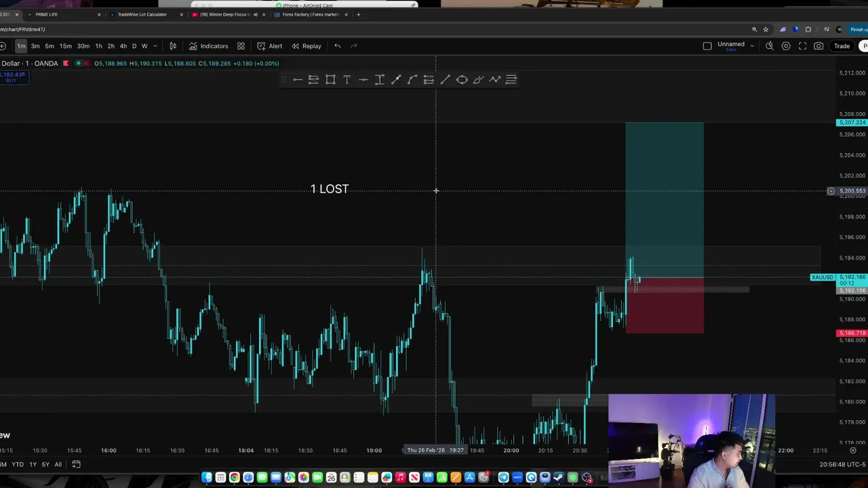Image resolution: width=868 pixels, height=488 pixels.
Task: Switch to the 4h timeframe
Action: coord(123,46)
